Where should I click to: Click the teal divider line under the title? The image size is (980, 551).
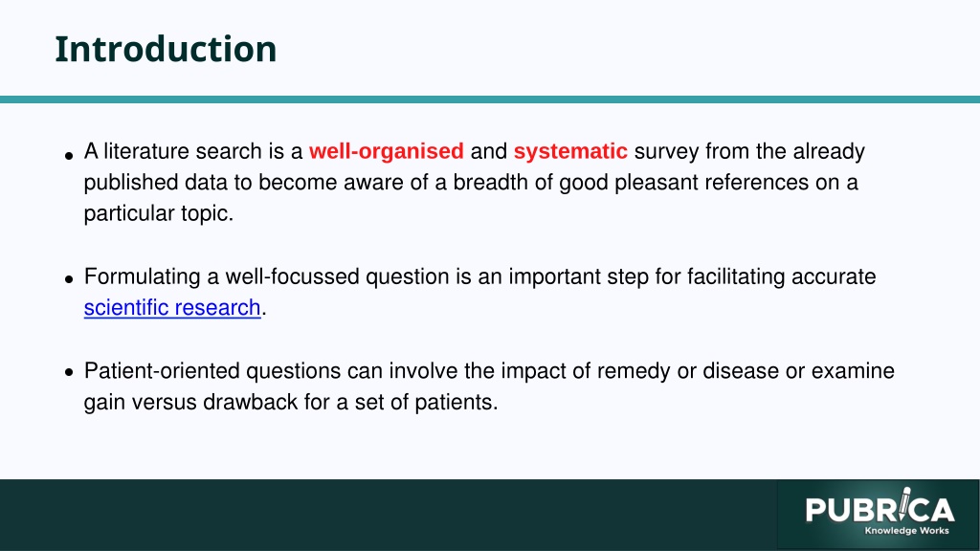coord(490,99)
